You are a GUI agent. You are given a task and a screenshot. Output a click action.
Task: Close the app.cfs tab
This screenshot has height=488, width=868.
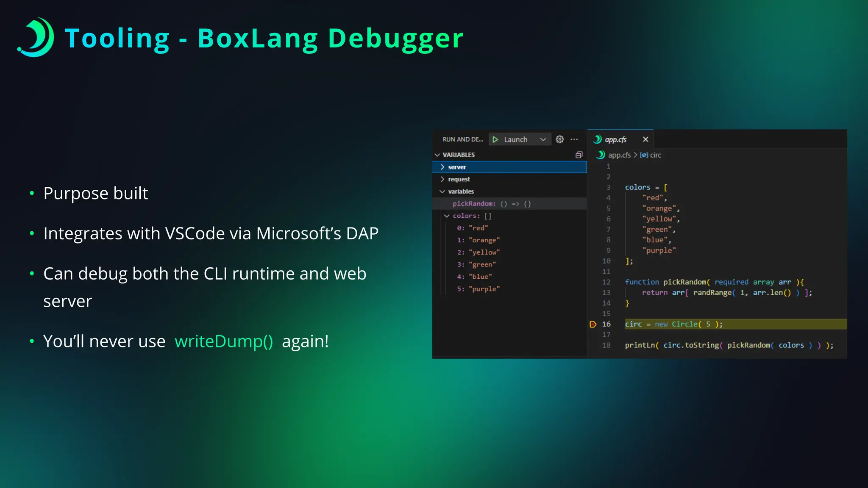[x=645, y=139]
